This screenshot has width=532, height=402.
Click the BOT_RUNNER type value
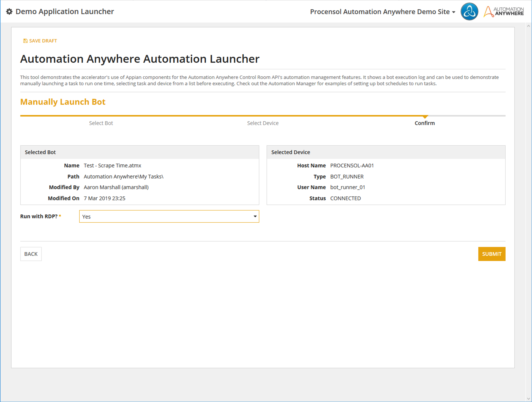coord(347,177)
